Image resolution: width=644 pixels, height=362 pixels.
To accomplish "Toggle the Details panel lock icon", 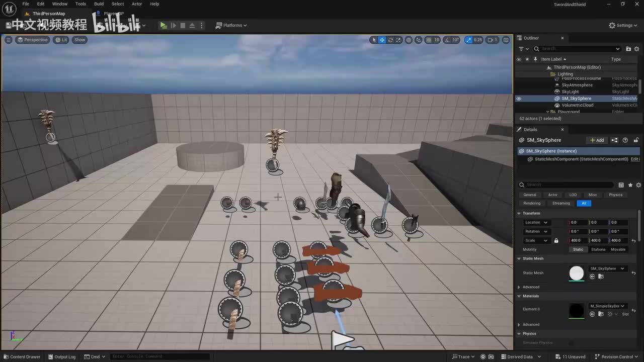I will tap(636, 140).
